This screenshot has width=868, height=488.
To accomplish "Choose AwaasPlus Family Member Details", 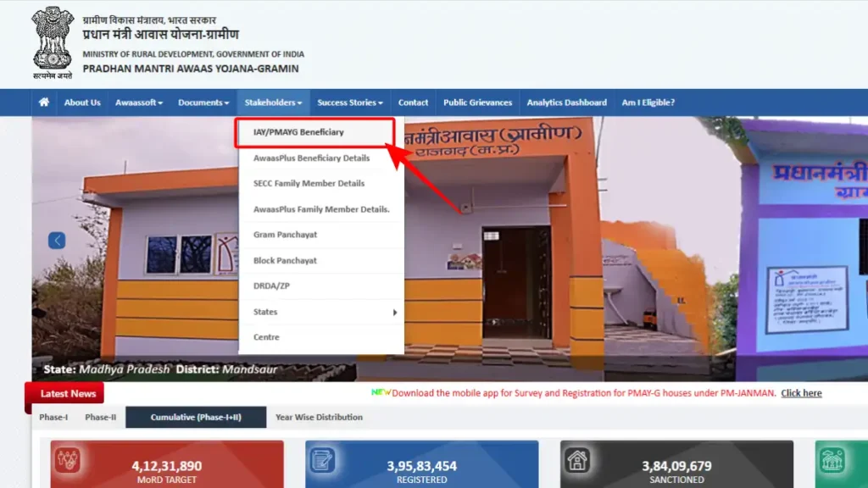I will click(321, 210).
